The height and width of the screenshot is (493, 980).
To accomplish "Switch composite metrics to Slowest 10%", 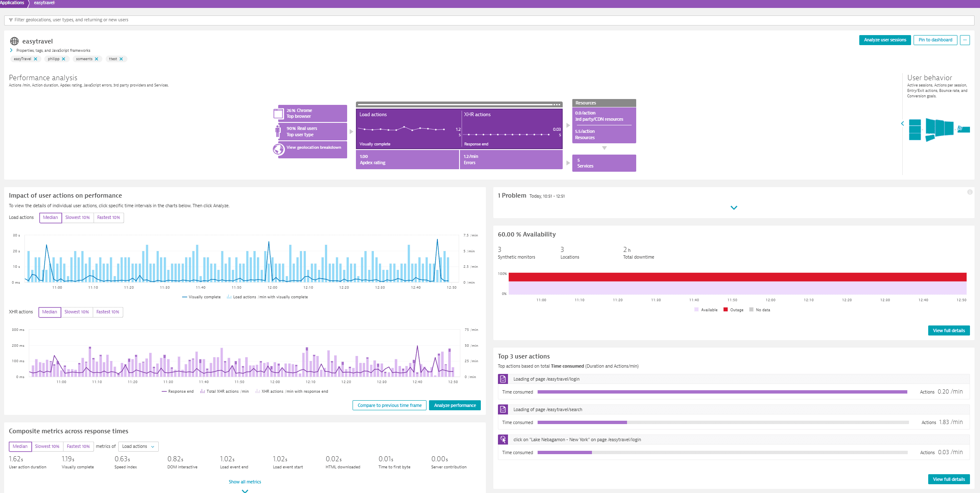I will click(47, 446).
